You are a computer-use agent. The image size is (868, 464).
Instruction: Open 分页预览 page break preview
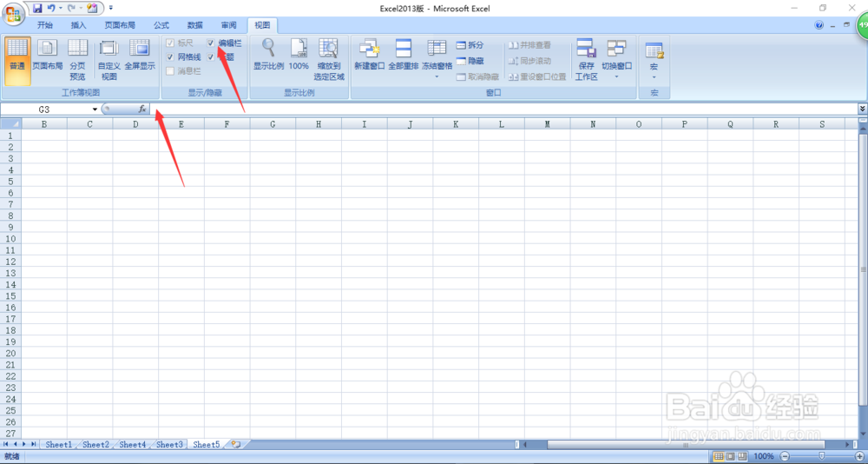click(77, 61)
